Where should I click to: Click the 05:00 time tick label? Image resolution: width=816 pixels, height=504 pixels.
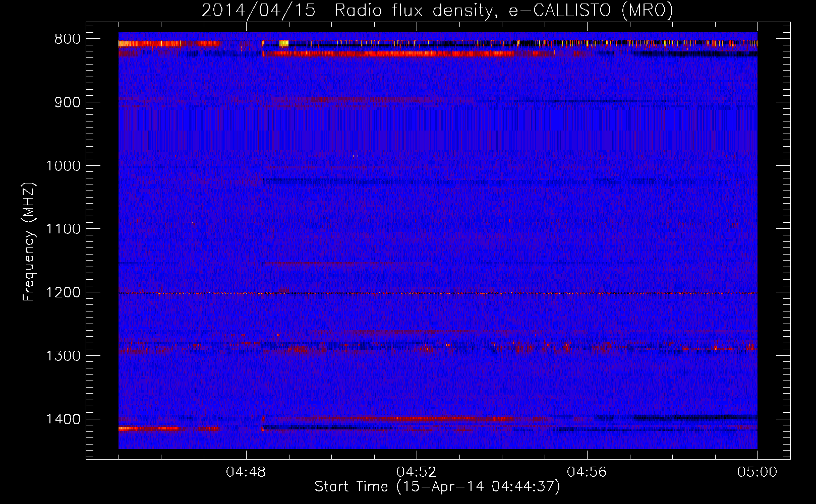tap(757, 472)
